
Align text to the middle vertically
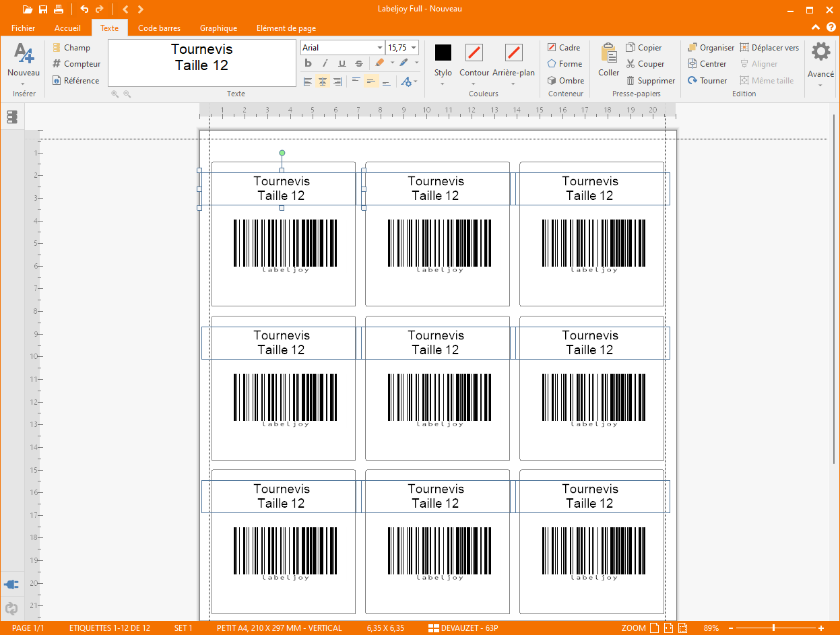[371, 81]
